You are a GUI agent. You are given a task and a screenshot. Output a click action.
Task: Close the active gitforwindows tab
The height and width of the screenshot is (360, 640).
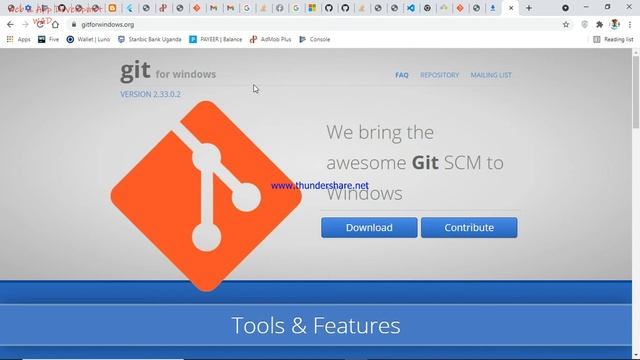pos(511,8)
